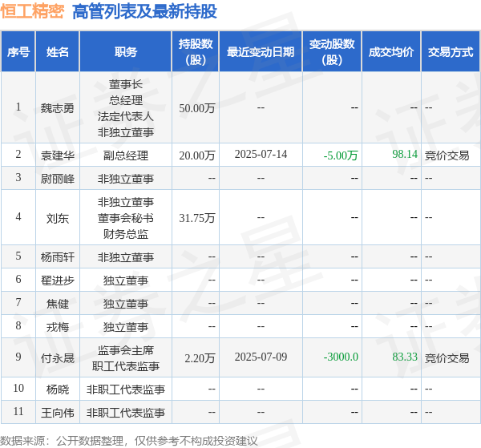Click the name 付永晟
Image resolution: width=481 pixels, height=448 pixels.
[58, 358]
